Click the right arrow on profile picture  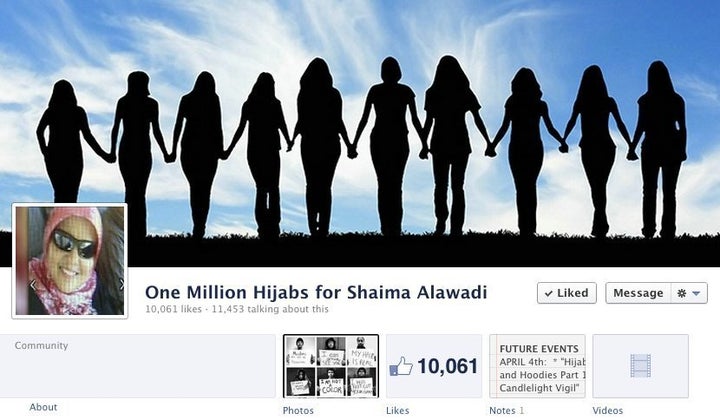[x=121, y=285]
